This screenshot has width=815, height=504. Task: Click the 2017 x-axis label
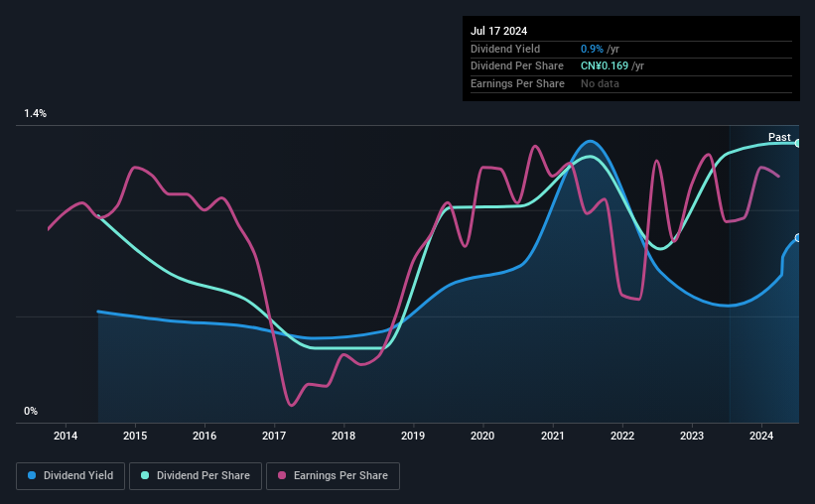pyautogui.click(x=274, y=436)
